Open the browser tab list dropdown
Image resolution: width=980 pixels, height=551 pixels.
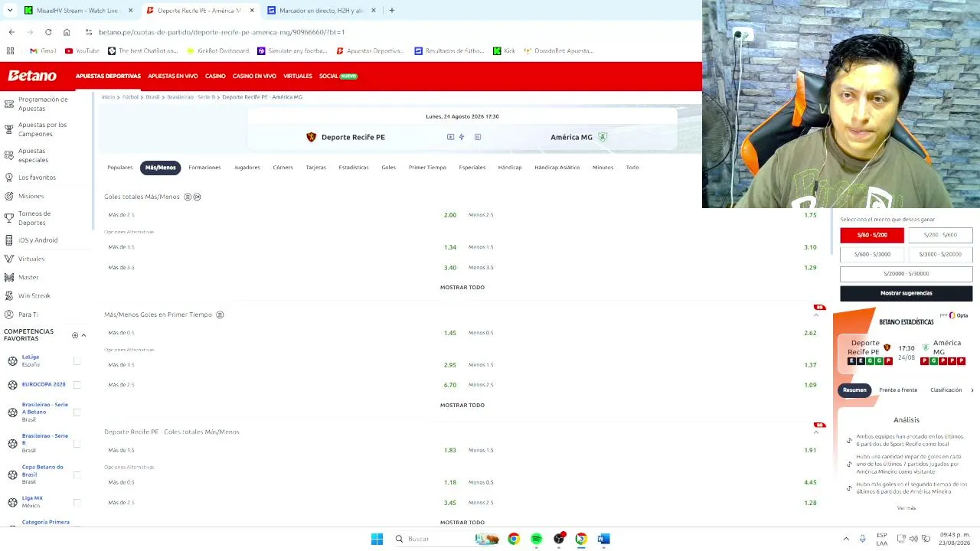coord(9,11)
